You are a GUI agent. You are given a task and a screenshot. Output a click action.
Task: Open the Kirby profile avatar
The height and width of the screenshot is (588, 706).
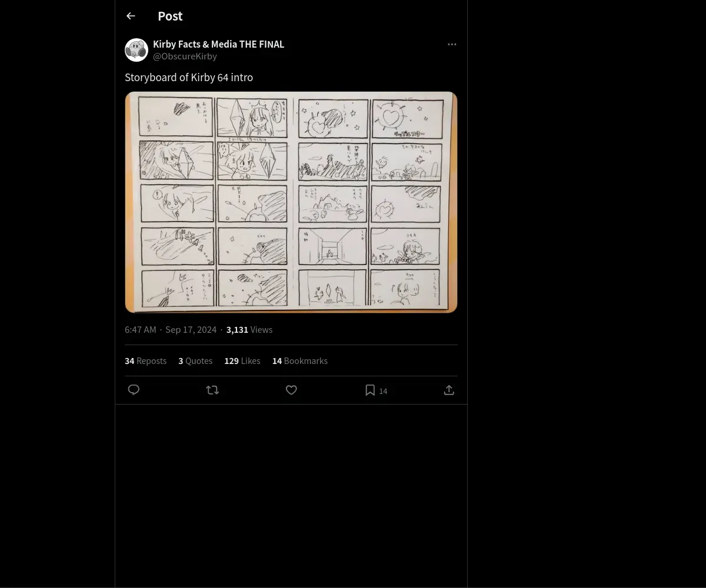click(x=136, y=50)
